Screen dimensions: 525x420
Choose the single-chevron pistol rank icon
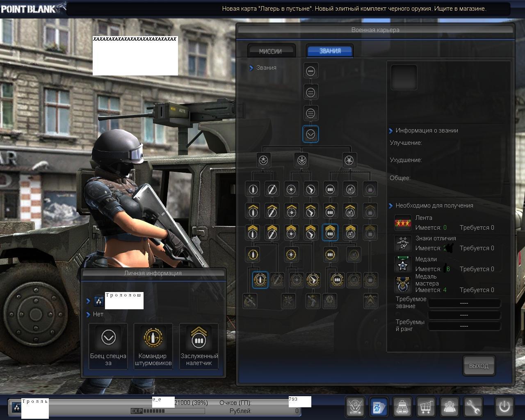[x=310, y=211]
